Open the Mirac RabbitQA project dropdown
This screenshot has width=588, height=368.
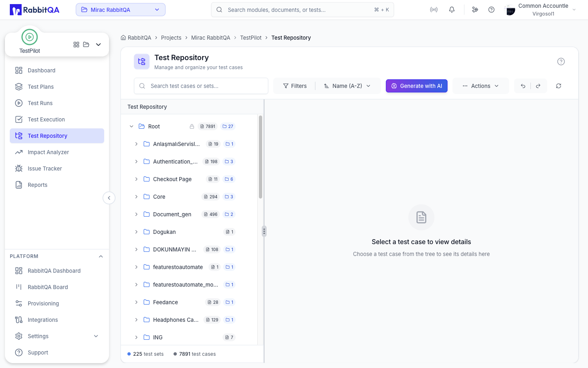(x=120, y=10)
